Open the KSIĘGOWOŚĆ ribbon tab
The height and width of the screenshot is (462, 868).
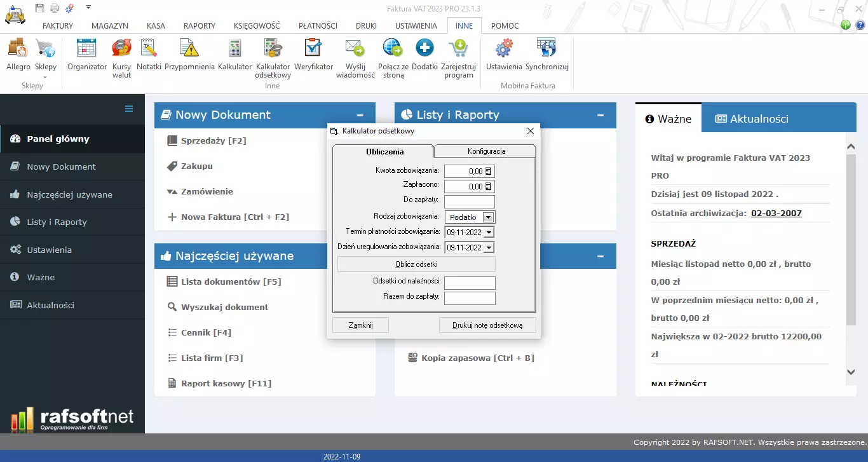[x=257, y=26]
